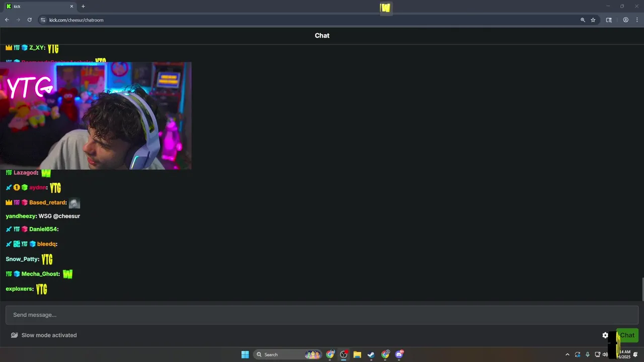The width and height of the screenshot is (644, 362).
Task: Click the Slow mode activated snail icon
Action: [x=15, y=335]
